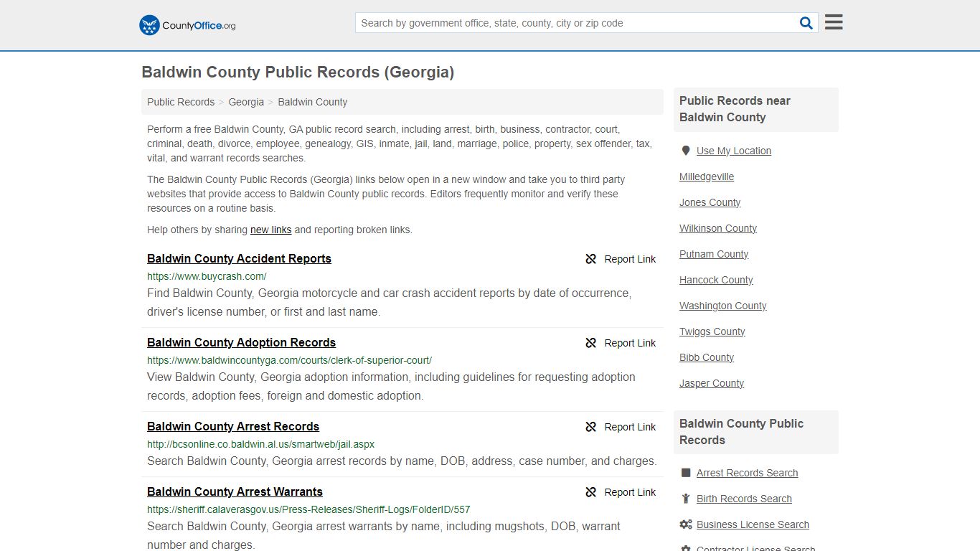This screenshot has height=551, width=980.
Task: Click broken-link icon beside Arrest Warrants
Action: tap(591, 492)
